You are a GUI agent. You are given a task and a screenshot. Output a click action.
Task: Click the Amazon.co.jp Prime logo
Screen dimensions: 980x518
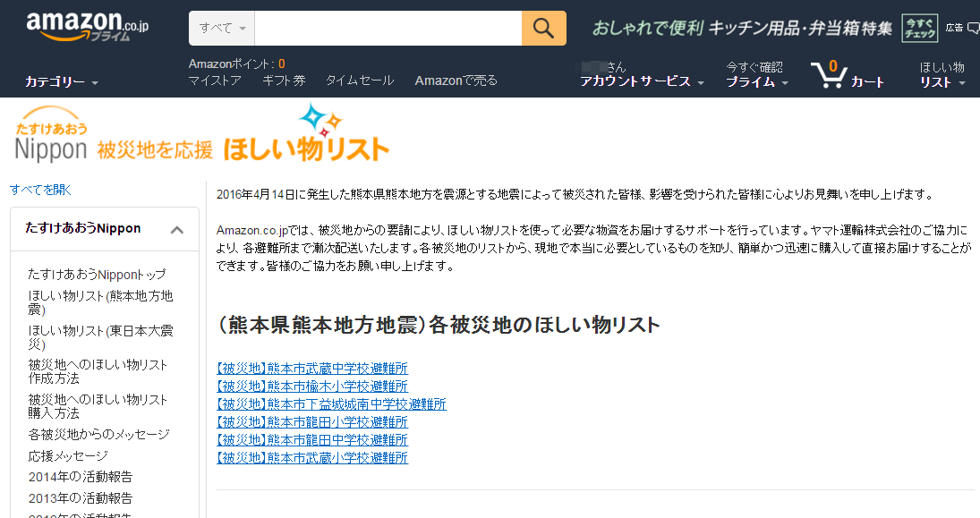(x=88, y=27)
